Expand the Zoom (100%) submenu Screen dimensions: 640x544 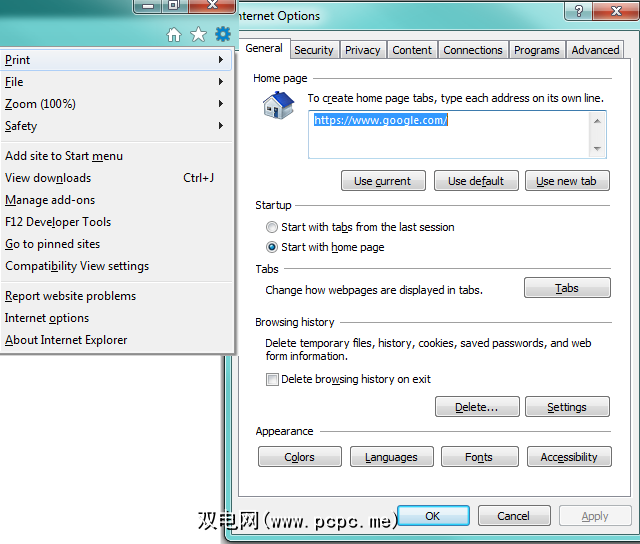click(x=116, y=104)
